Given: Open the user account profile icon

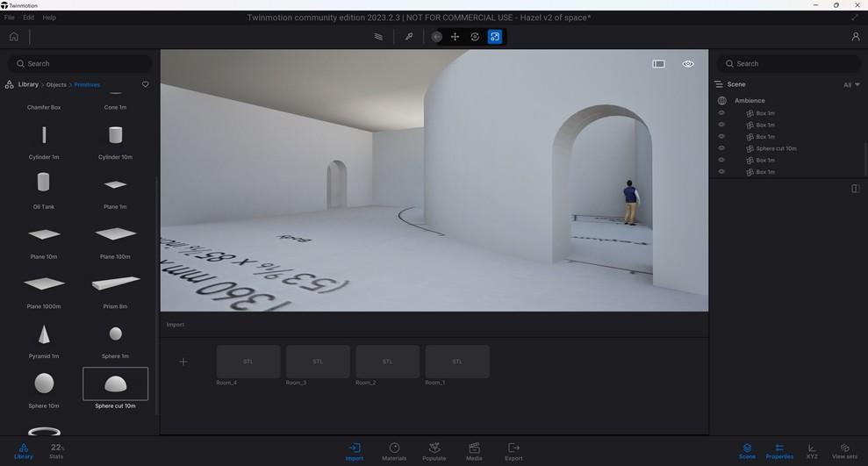Looking at the screenshot, I should coord(856,37).
